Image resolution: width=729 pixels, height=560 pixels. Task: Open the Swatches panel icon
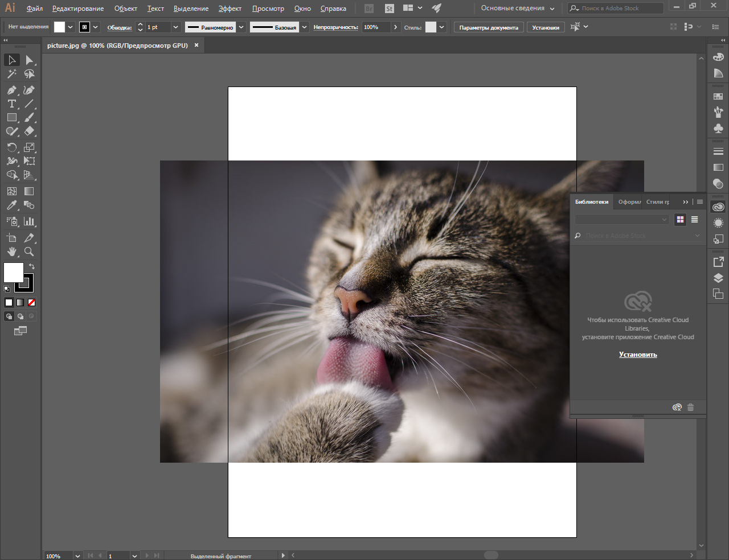point(718,97)
